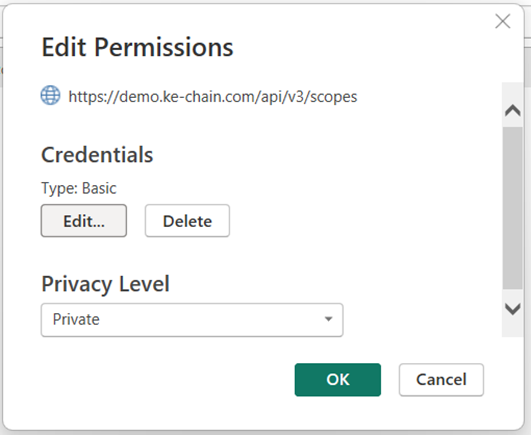This screenshot has height=435, width=531.
Task: Click the scrollbar down chevron arrow
Action: (x=513, y=309)
